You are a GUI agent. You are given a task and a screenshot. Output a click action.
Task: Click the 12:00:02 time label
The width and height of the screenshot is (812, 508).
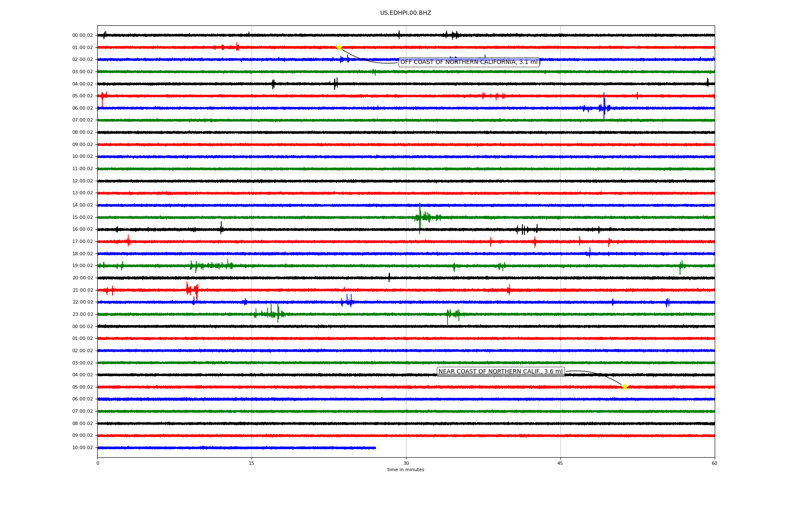[x=82, y=181]
